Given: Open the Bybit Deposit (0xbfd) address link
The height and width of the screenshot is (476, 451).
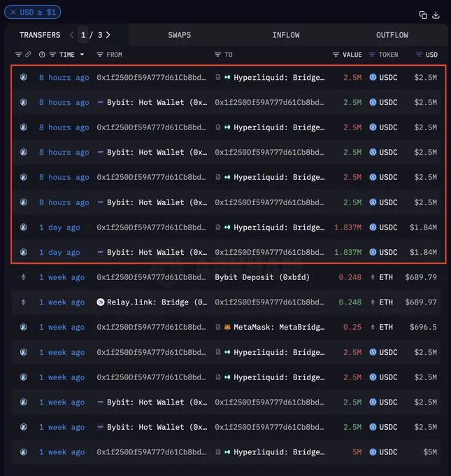Looking at the screenshot, I should (262, 277).
